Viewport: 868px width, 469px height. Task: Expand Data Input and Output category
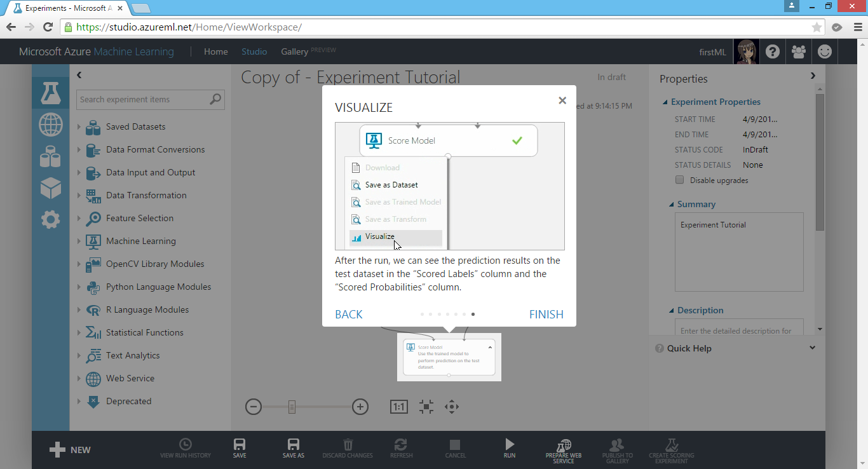[x=79, y=172]
